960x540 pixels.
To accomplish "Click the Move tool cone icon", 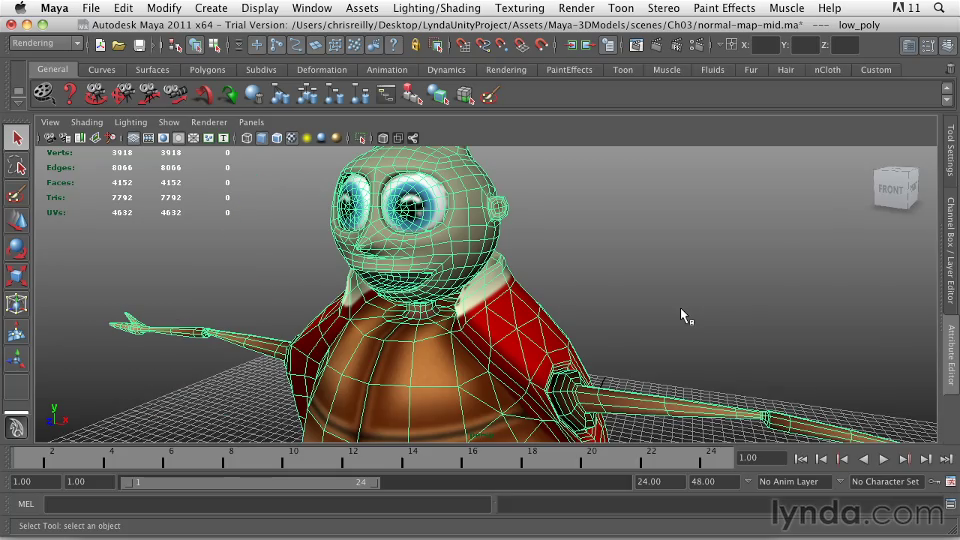I will (x=17, y=221).
